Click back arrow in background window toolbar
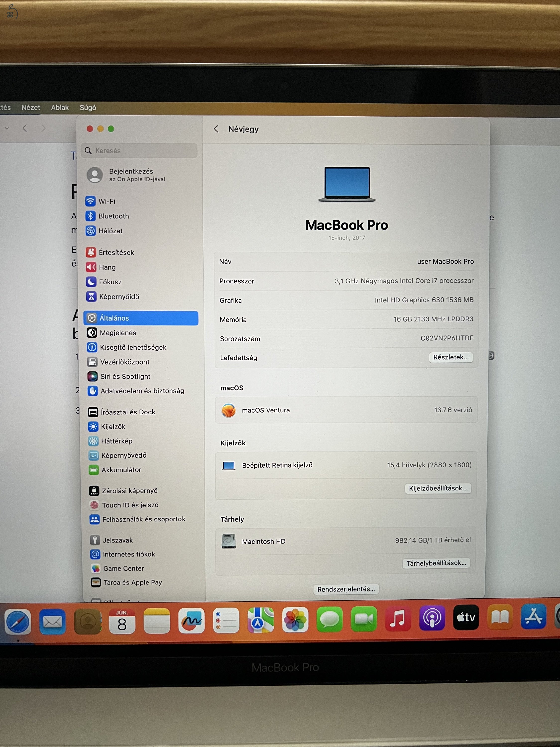 coord(25,128)
